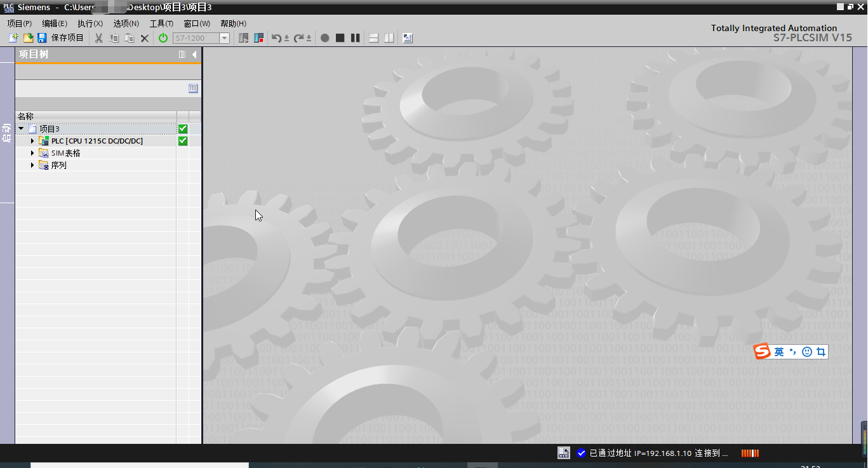The height and width of the screenshot is (468, 868).
Task: Create a new project with toolbar icon
Action: coord(13,38)
